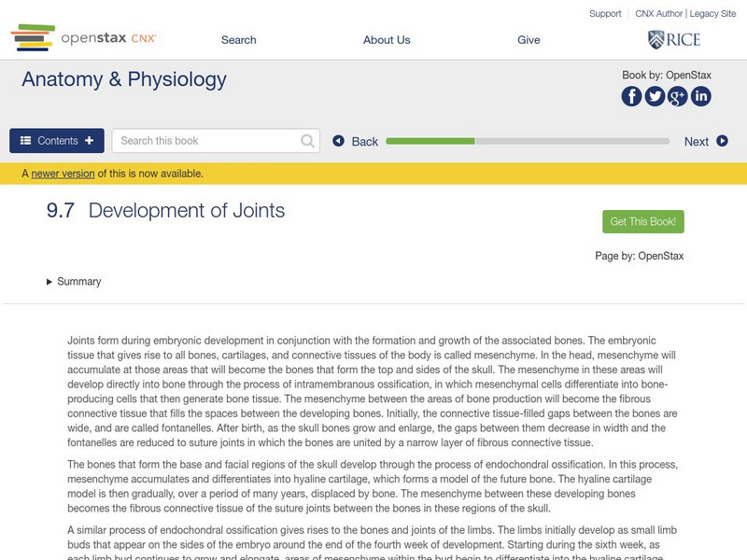
Task: Share the book on LinkedIn
Action: click(701, 97)
